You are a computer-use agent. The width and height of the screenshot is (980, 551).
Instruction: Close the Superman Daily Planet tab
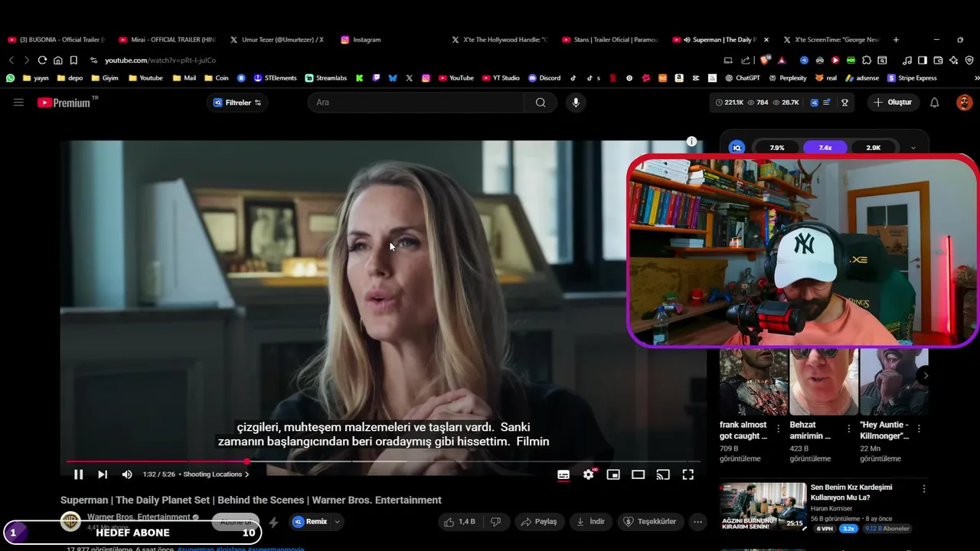pos(766,40)
